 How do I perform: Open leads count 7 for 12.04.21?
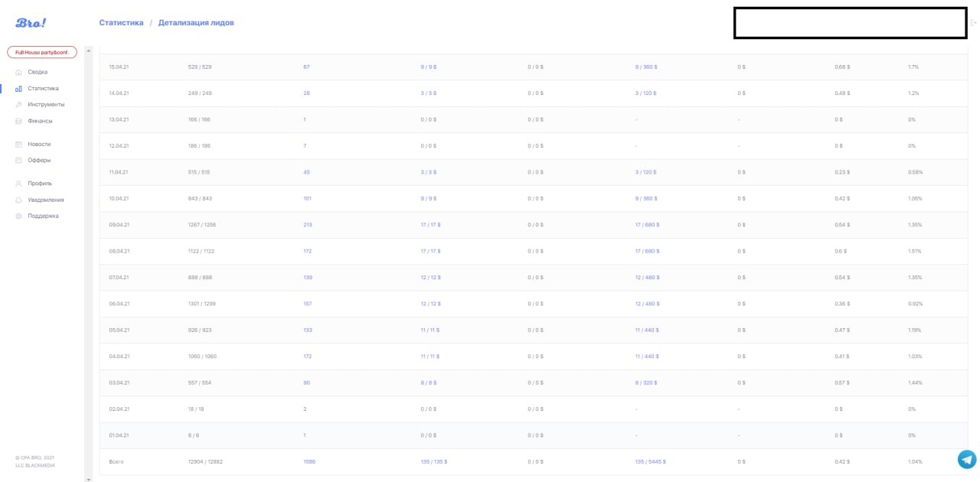point(305,146)
